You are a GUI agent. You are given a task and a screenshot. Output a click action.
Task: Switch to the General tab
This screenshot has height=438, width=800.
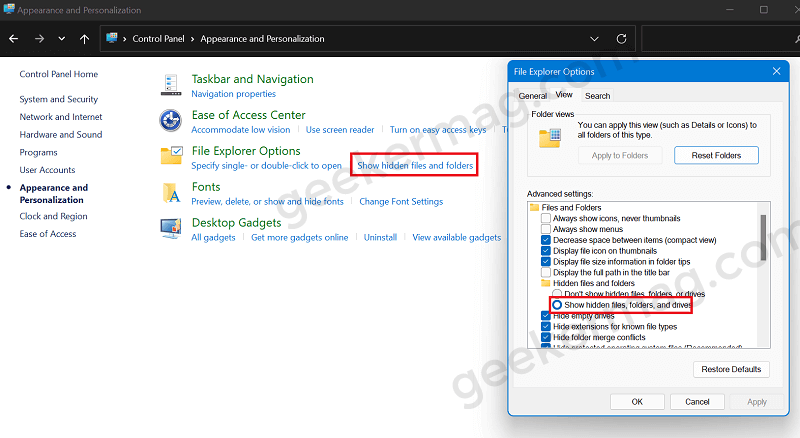pyautogui.click(x=533, y=96)
